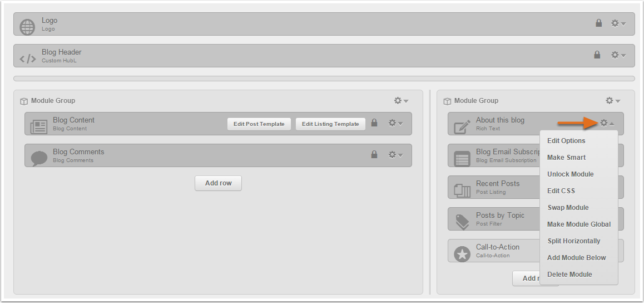This screenshot has width=644, height=303.
Task: Open left Module Group gear dropdown
Action: point(401,101)
